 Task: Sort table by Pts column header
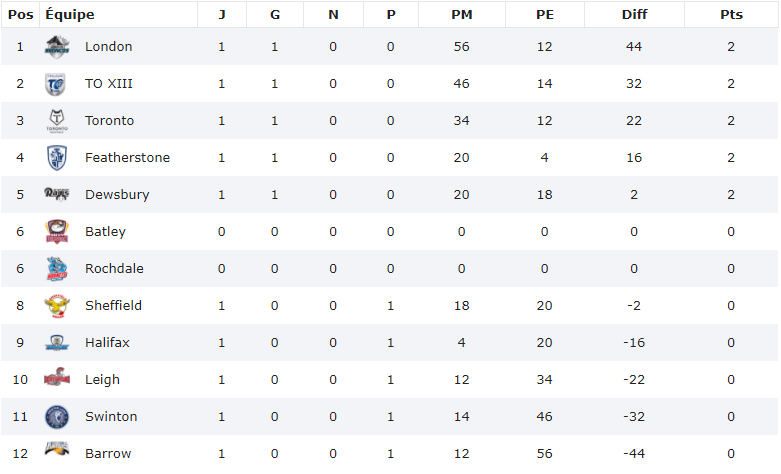[731, 14]
